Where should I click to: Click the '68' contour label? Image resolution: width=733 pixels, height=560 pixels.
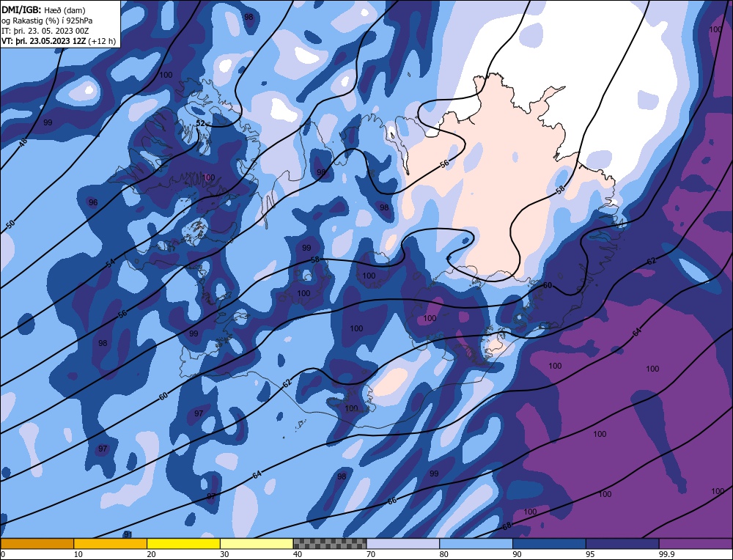pyautogui.click(x=507, y=526)
